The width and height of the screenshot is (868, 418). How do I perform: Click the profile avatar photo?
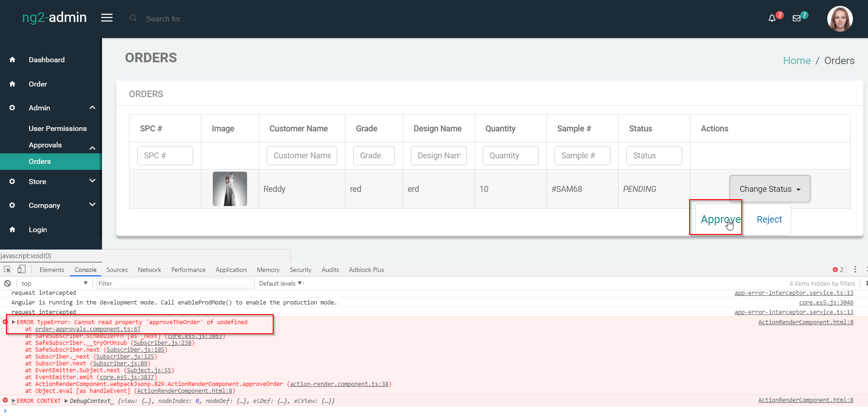click(840, 18)
